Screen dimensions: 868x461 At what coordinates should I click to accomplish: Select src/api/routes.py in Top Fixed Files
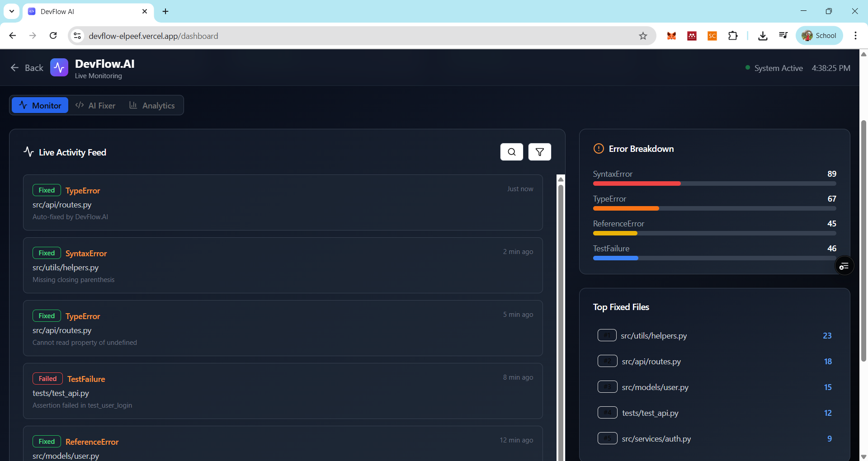[x=714, y=361]
